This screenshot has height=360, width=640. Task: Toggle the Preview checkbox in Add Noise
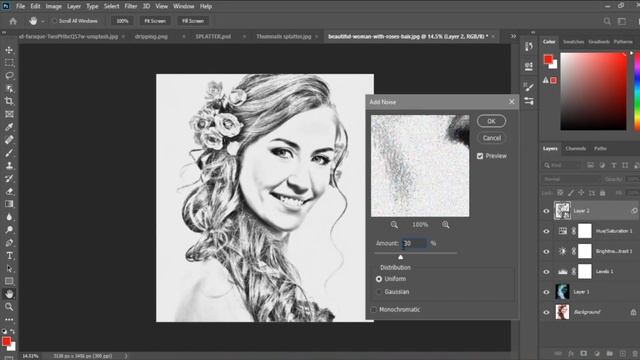coord(480,156)
